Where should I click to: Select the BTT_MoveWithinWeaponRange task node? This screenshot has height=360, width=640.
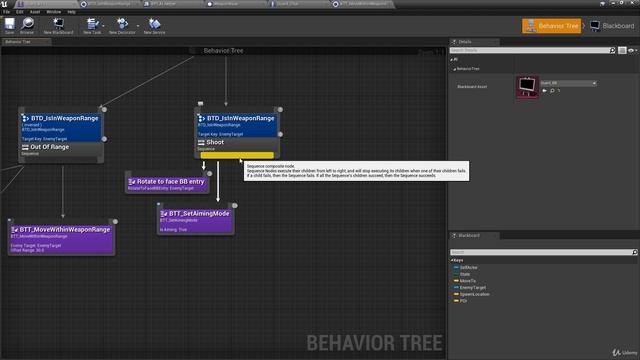[x=61, y=238]
